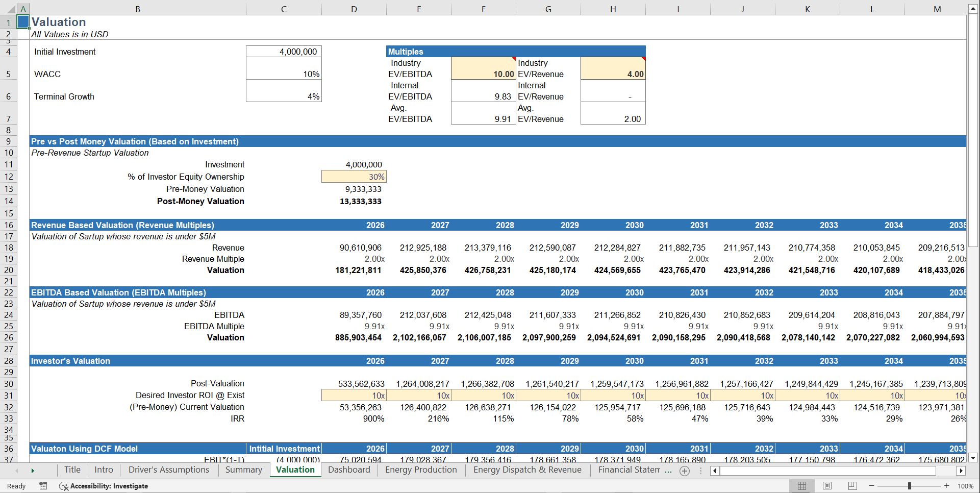The image size is (980, 493).
Task: Open the all sheets list icon
Action: click(x=700, y=471)
